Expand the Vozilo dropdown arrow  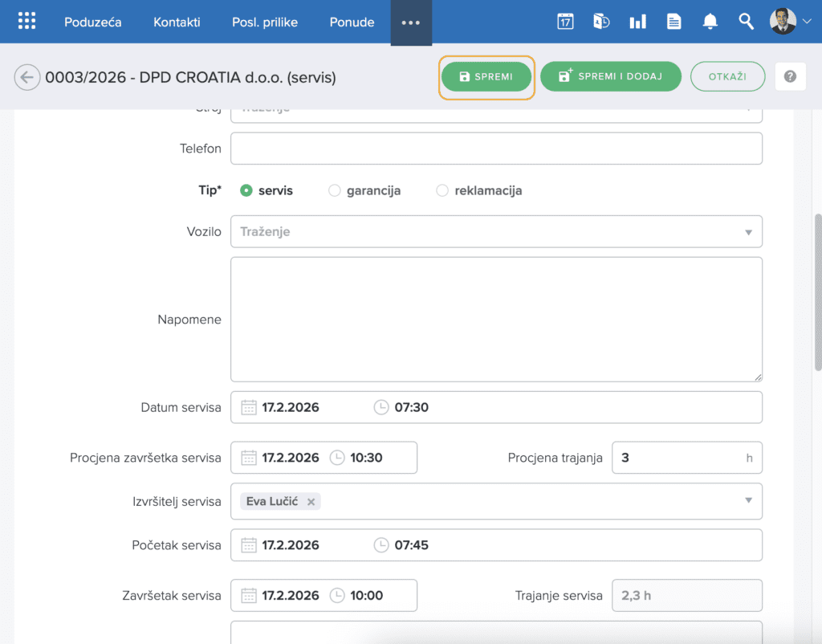[x=748, y=232]
